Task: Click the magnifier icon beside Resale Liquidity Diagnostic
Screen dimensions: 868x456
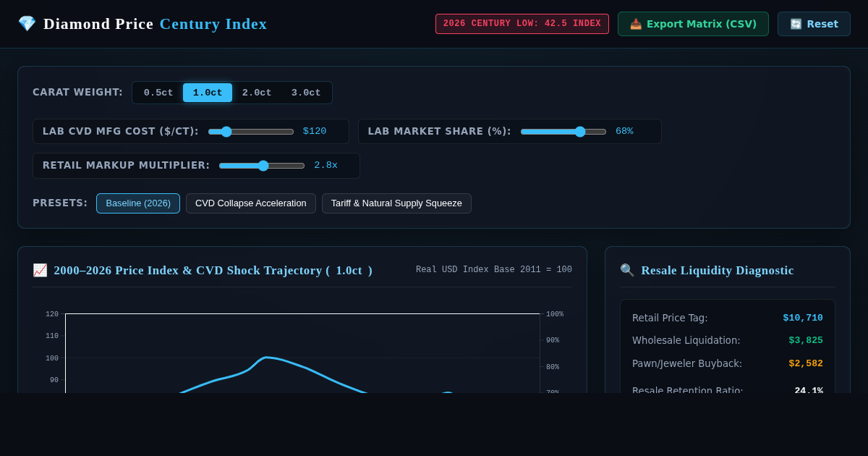Action: [x=627, y=270]
